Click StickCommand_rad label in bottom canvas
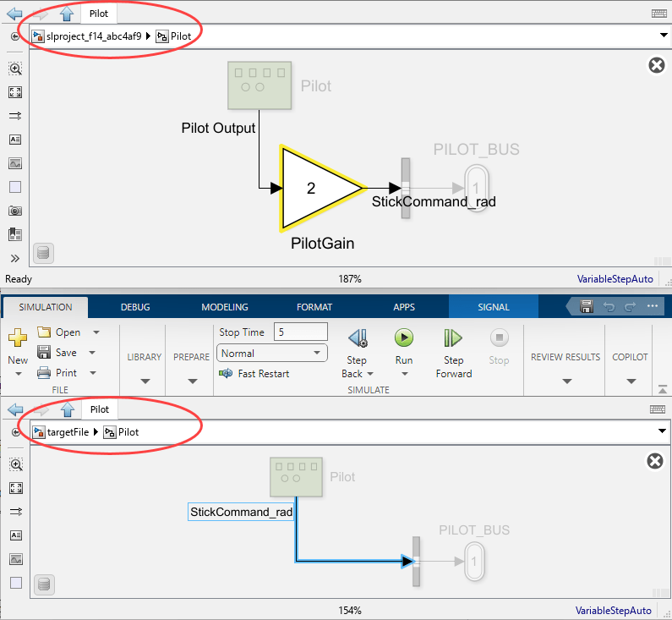This screenshot has width=672, height=620. point(241,512)
